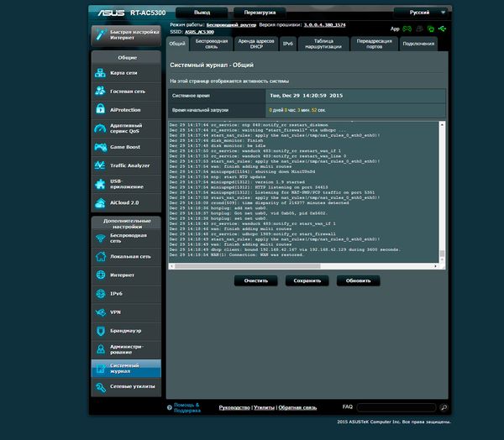Click the Guest Network (Гостевая сеть) icon
The image size is (504, 440).
(100, 92)
